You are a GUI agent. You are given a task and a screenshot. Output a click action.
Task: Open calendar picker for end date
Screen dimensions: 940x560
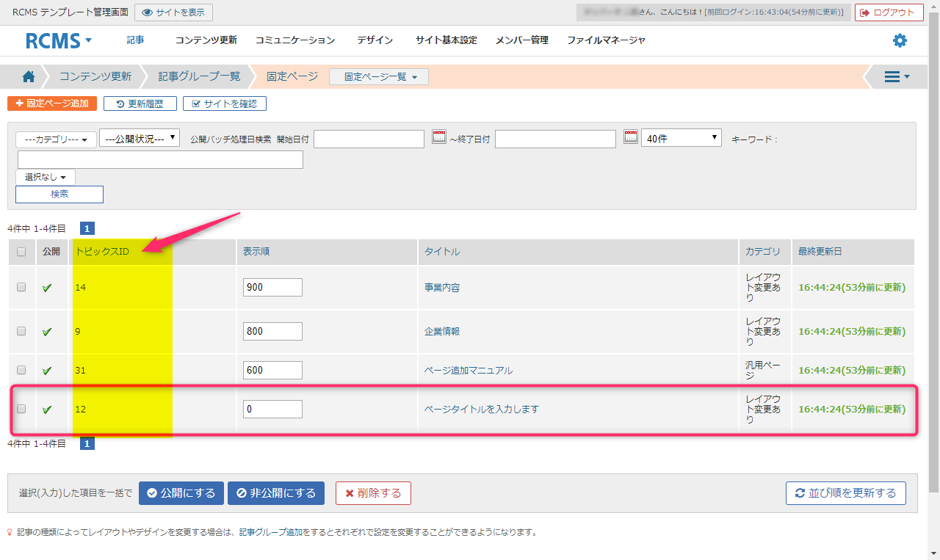(630, 137)
